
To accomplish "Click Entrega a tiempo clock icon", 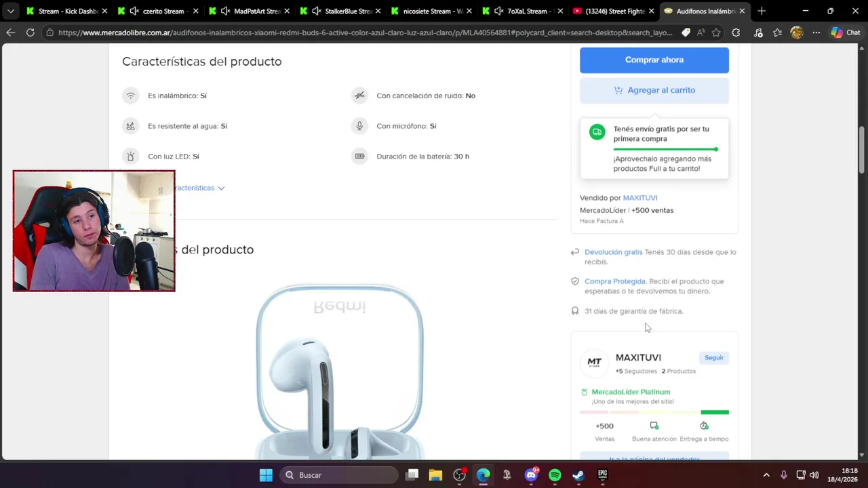I will click(704, 426).
